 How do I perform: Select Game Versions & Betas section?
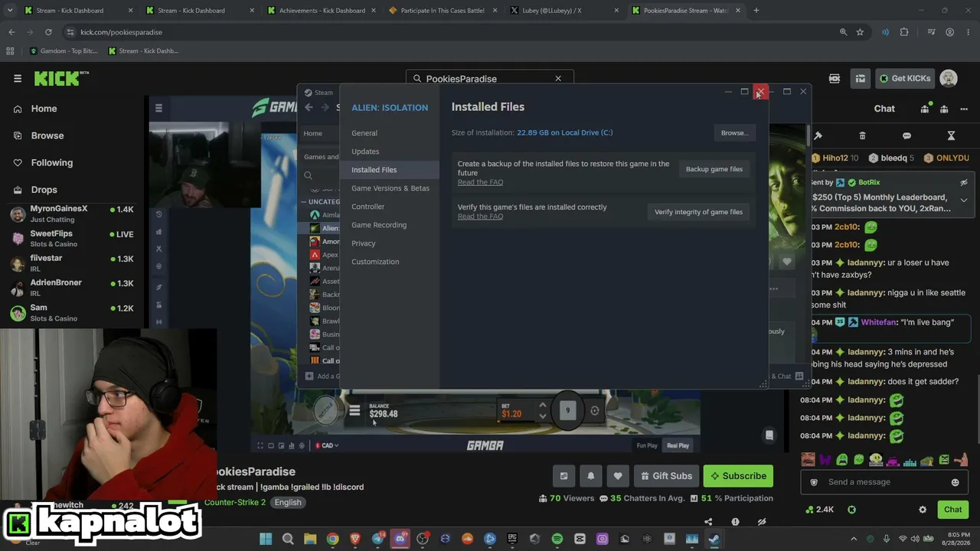[x=390, y=188]
